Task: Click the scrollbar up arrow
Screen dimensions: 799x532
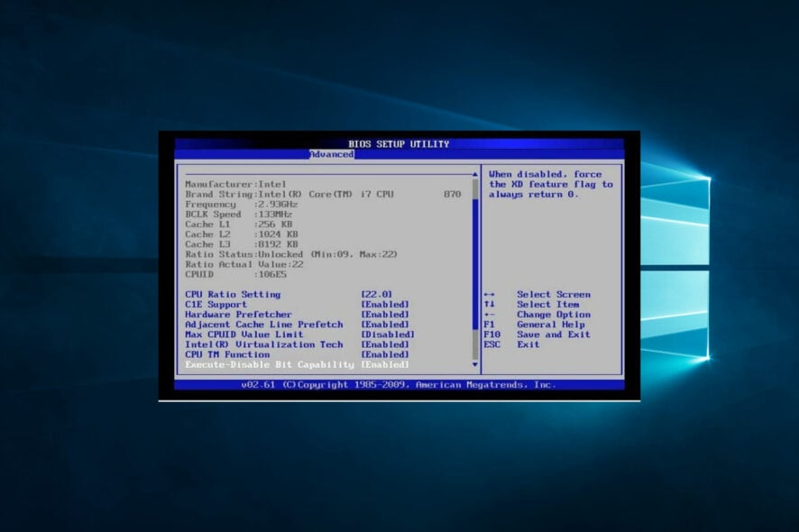Action: click(475, 174)
